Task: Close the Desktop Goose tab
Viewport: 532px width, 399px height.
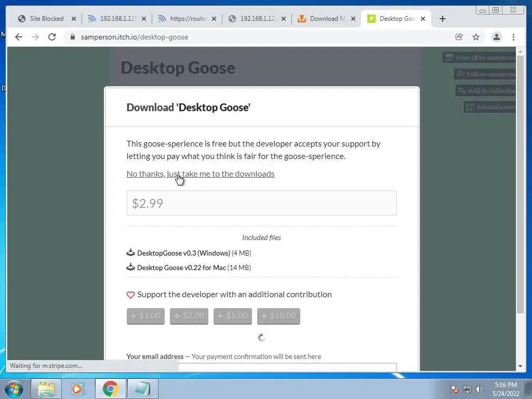Action: coord(423,19)
